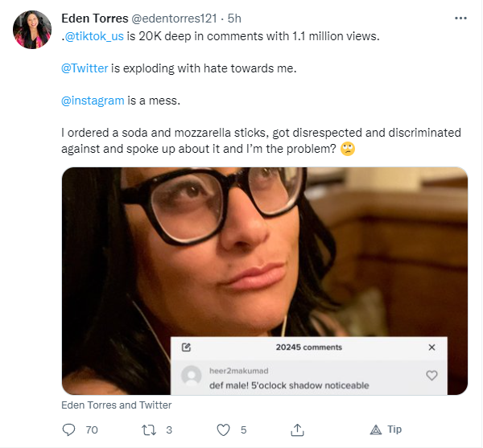Click the share upload icon
This screenshot has width=483, height=448.
[297, 430]
